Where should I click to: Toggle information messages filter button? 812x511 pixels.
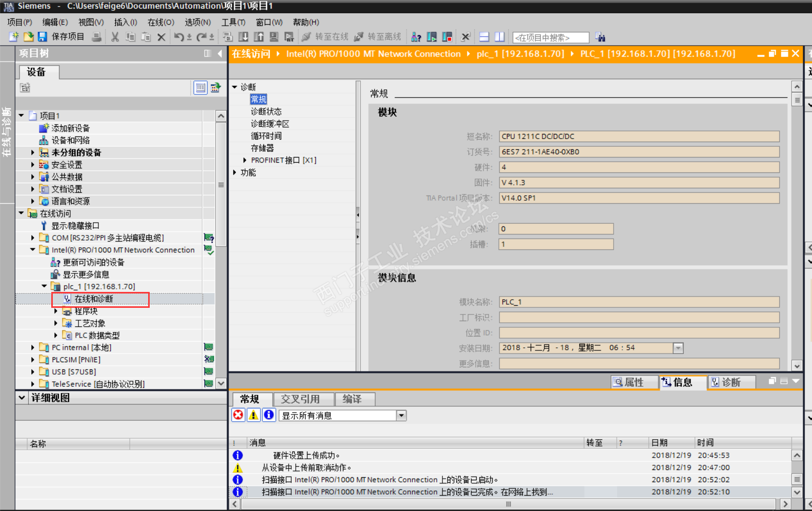coord(269,415)
